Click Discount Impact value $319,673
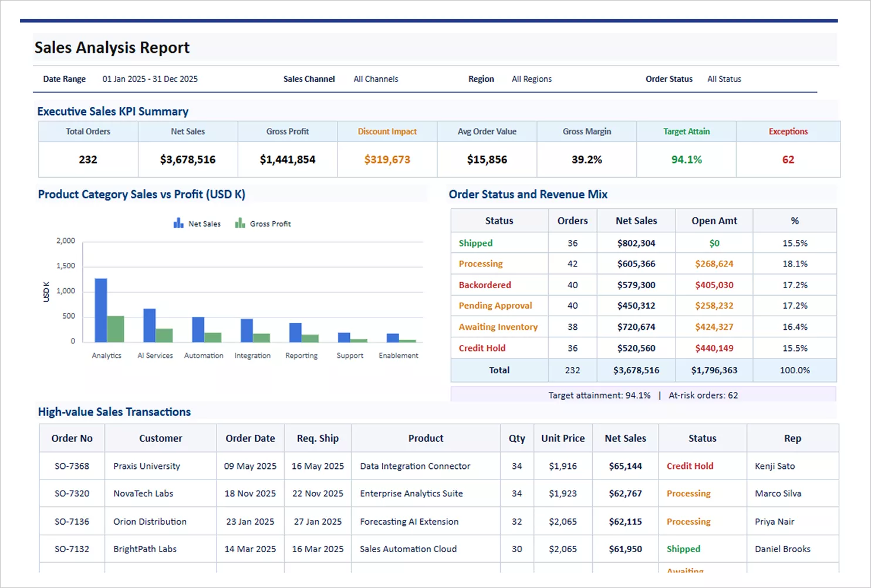This screenshot has height=588, width=871. tap(387, 160)
